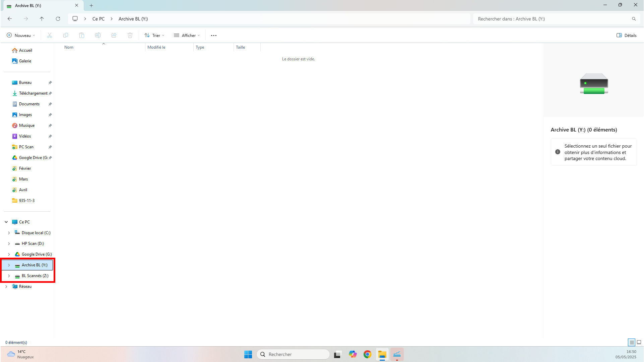The width and height of the screenshot is (644, 362).
Task: Unpin Bureau using its pin icon
Action: (x=50, y=83)
